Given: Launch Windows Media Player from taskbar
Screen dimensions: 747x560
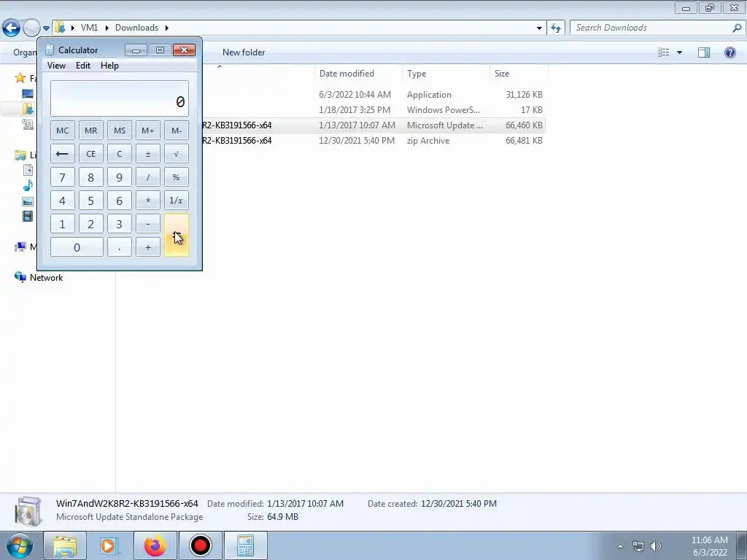Looking at the screenshot, I should [x=109, y=545].
